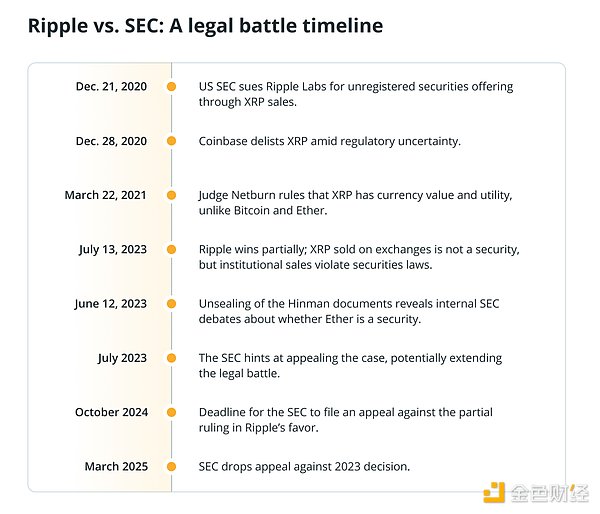Select the 'March 2025' date label
Viewport: 600px width, 514px height.
(114, 467)
